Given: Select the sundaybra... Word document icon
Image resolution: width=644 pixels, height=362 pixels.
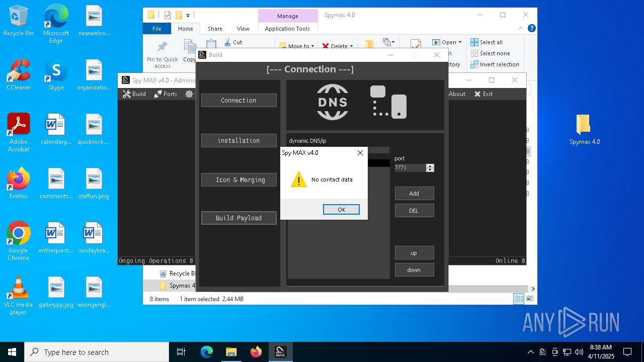Looking at the screenshot, I should [x=94, y=238].
